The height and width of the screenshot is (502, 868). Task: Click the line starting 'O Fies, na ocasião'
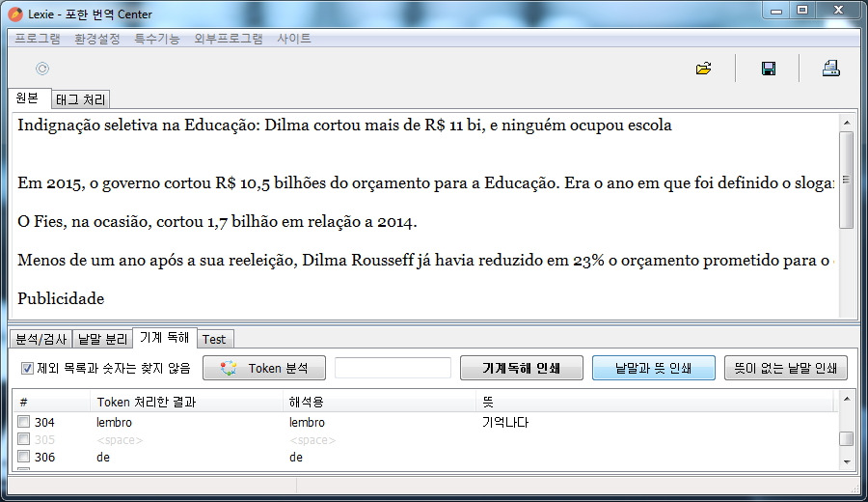(x=217, y=222)
